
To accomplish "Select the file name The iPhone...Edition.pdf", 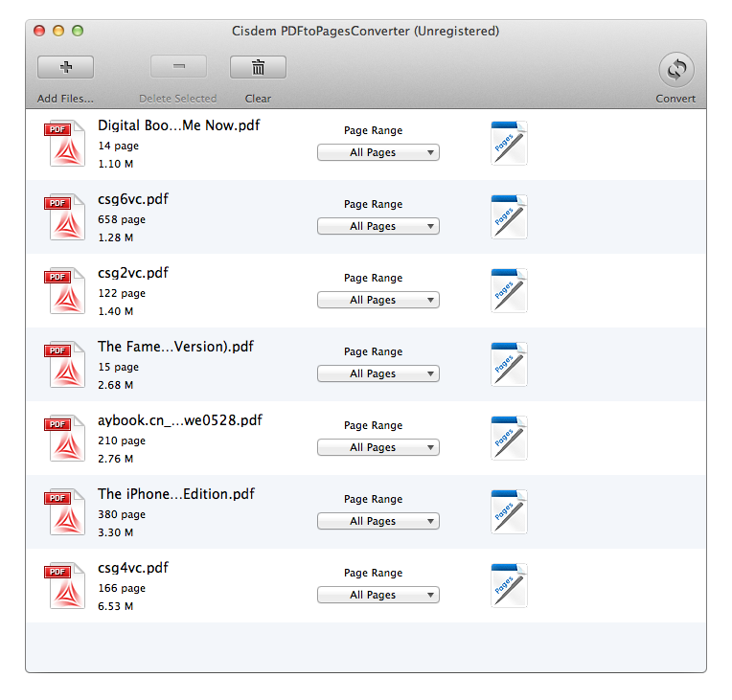I will [176, 494].
